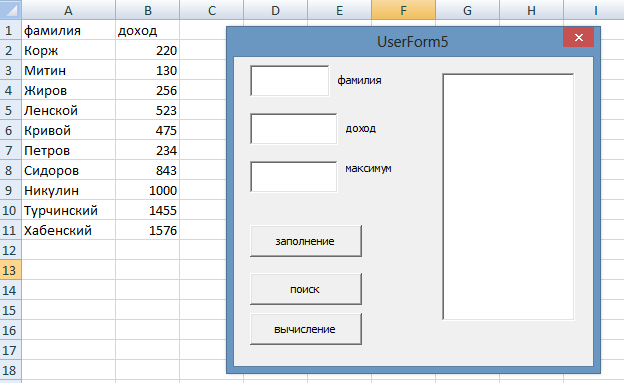Image resolution: width=624 pixels, height=383 pixels.
Task: Click the cell containing Турчинский
Action: point(68,210)
